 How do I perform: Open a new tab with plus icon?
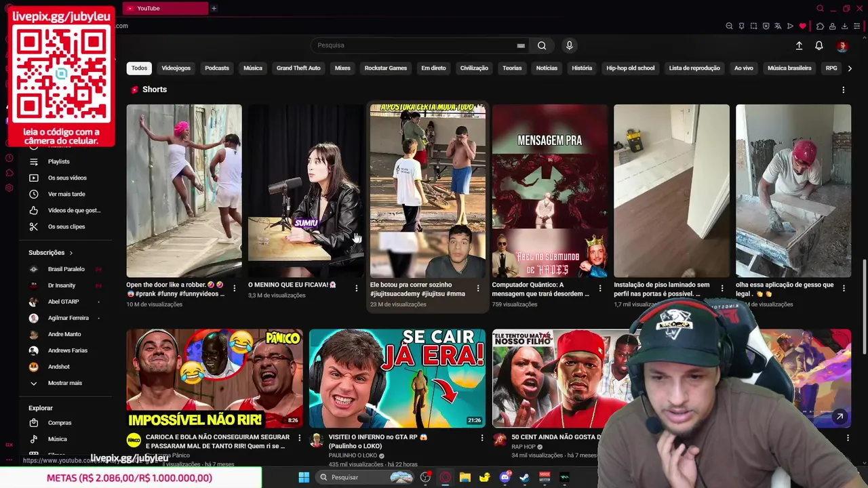click(214, 8)
